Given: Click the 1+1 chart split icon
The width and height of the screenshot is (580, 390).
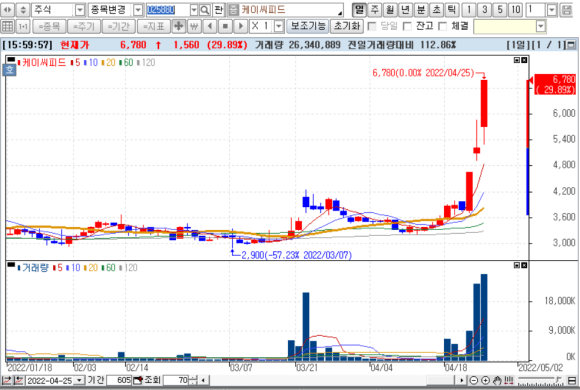Looking at the screenshot, I should tap(23, 26).
